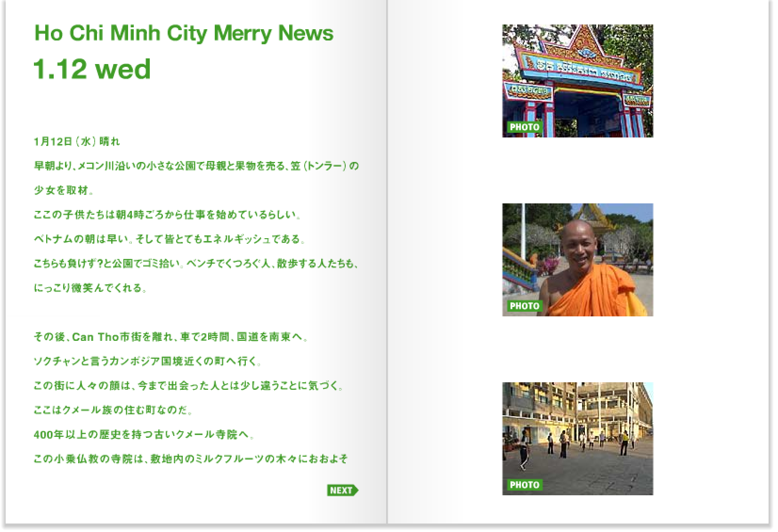This screenshot has width=778, height=532.
Task: Click the line starting '400年以上の歴史を持つ'
Action: coord(145,435)
